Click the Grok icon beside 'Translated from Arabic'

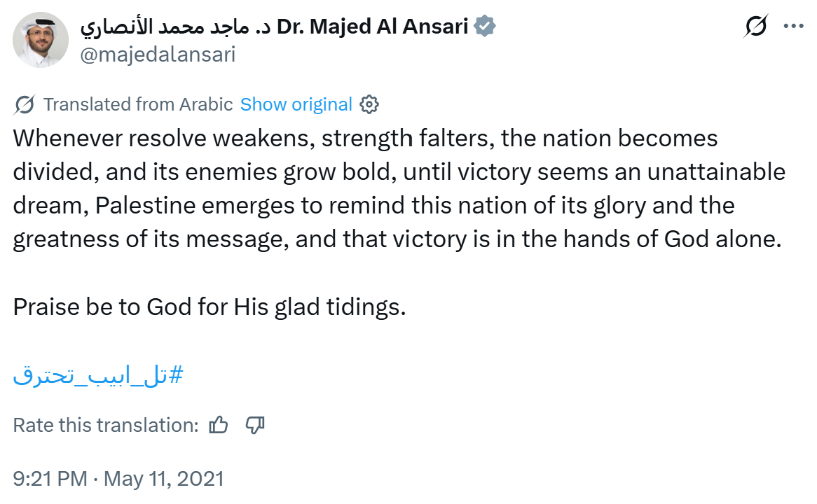coord(25,105)
